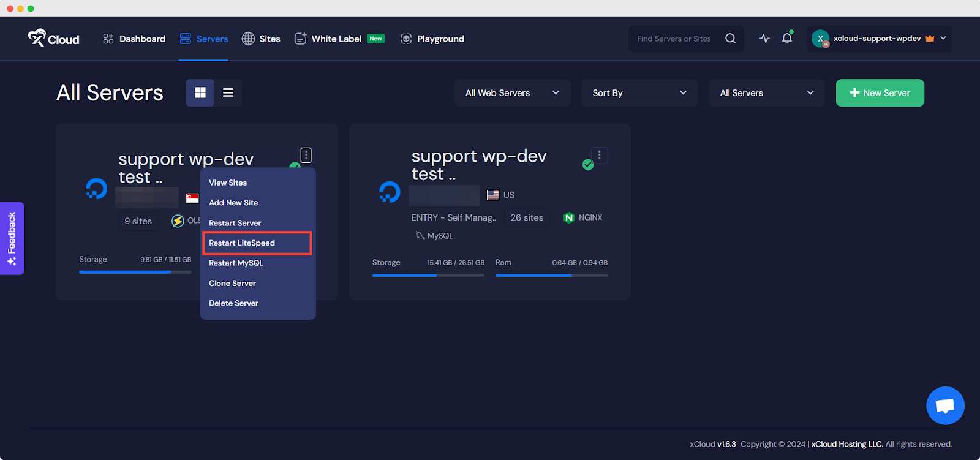This screenshot has width=980, height=460.
Task: Click xCloud Hosting LLC footer link
Action: coord(847,444)
